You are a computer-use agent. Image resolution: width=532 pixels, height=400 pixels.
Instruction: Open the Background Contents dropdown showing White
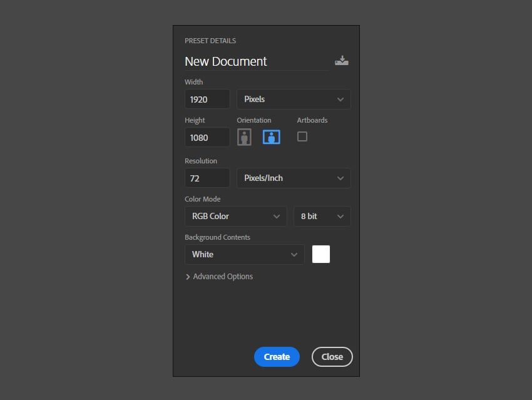point(244,254)
